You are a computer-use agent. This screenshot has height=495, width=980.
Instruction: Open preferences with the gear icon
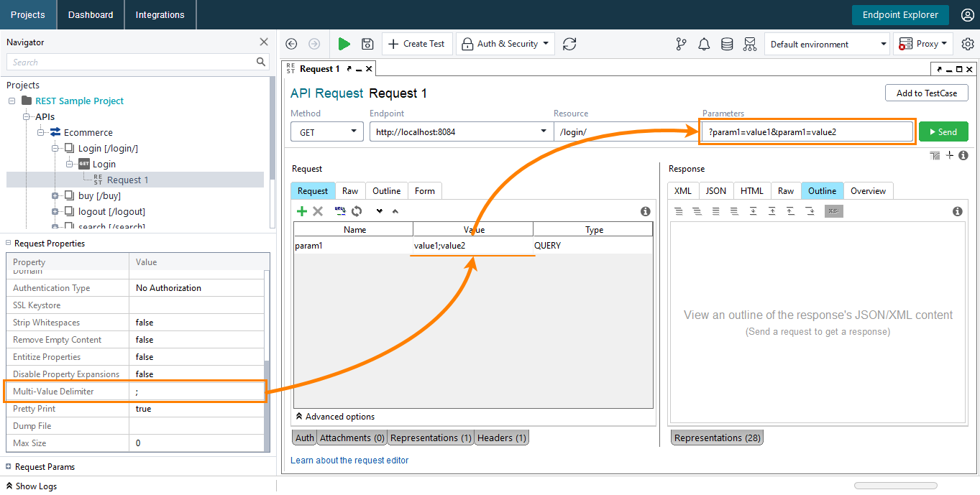[968, 44]
